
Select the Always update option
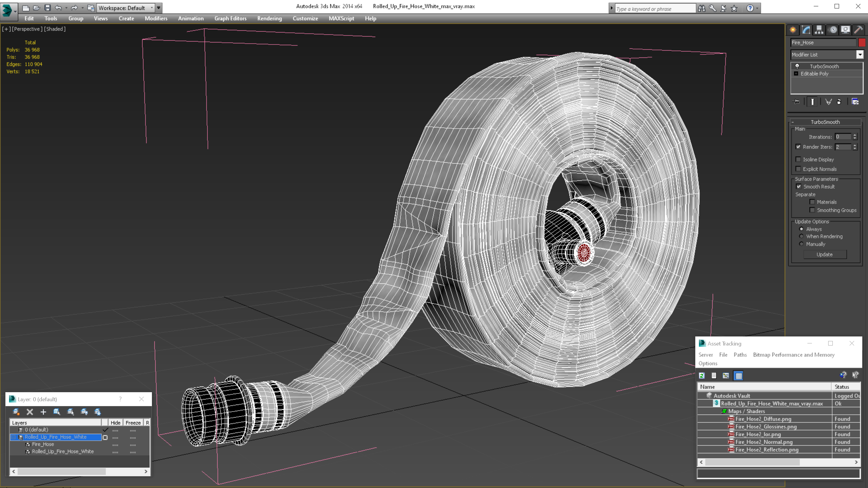801,229
